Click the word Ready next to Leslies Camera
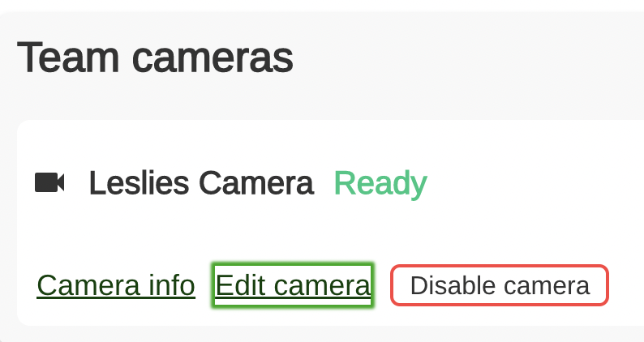644x342 pixels. [380, 184]
